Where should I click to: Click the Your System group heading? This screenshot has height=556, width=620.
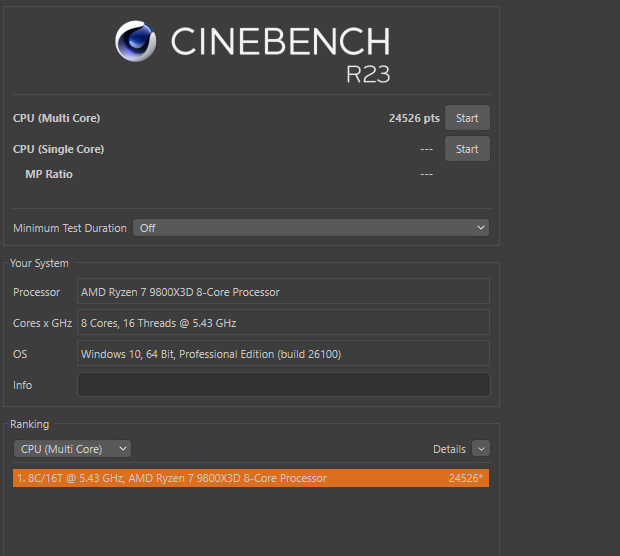point(39,263)
